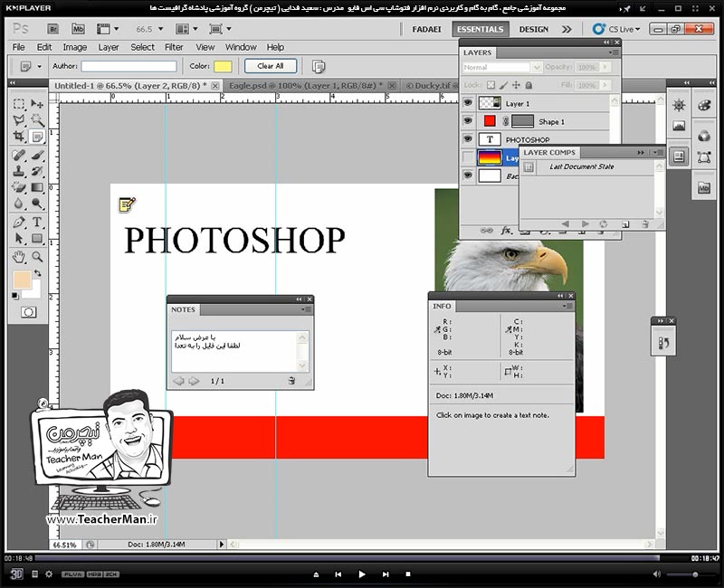Screen dimensions: 724x588
Task: Click the note icon on canvas
Action: click(127, 204)
